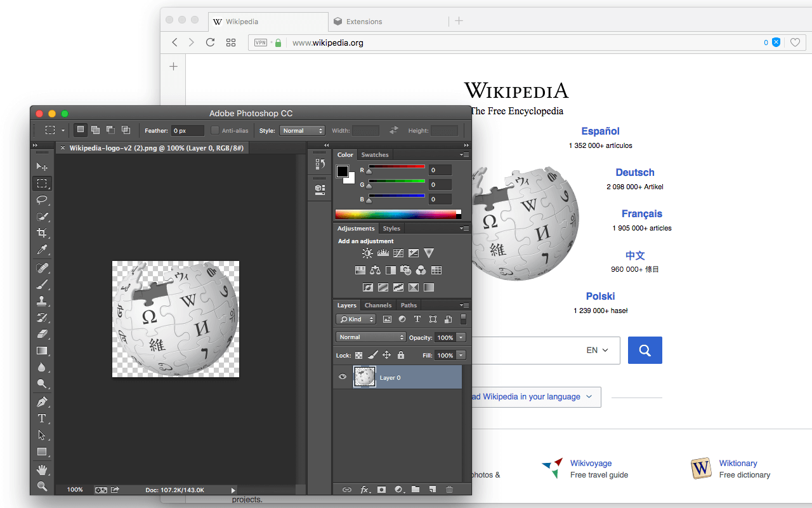812x508 pixels.
Task: Open the Color panel options menu
Action: (x=465, y=155)
